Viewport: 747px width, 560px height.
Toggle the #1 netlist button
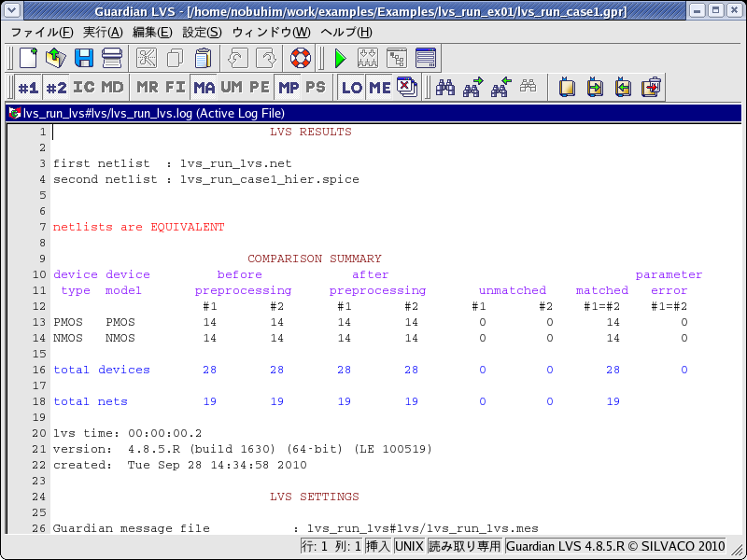[x=28, y=87]
